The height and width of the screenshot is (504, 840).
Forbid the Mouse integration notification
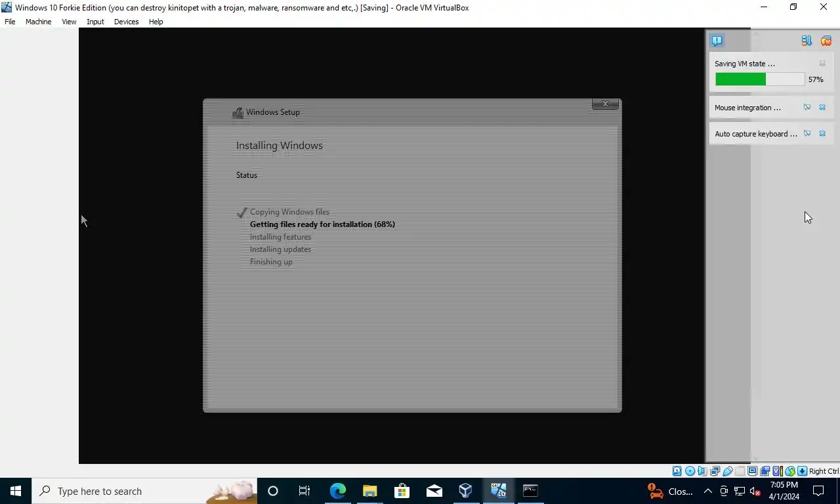[x=807, y=107]
